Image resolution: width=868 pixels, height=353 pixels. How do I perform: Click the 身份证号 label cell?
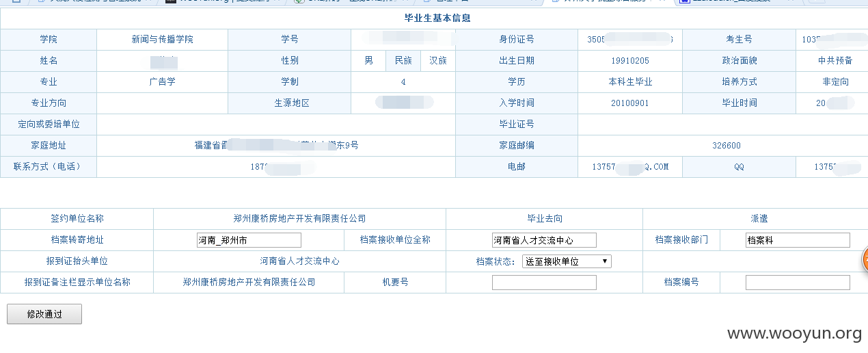click(517, 40)
